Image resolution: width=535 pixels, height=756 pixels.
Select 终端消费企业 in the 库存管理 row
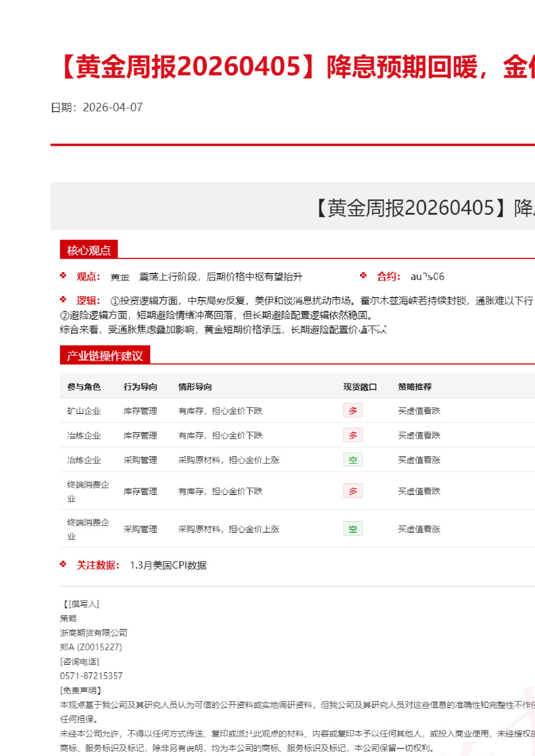click(88, 491)
